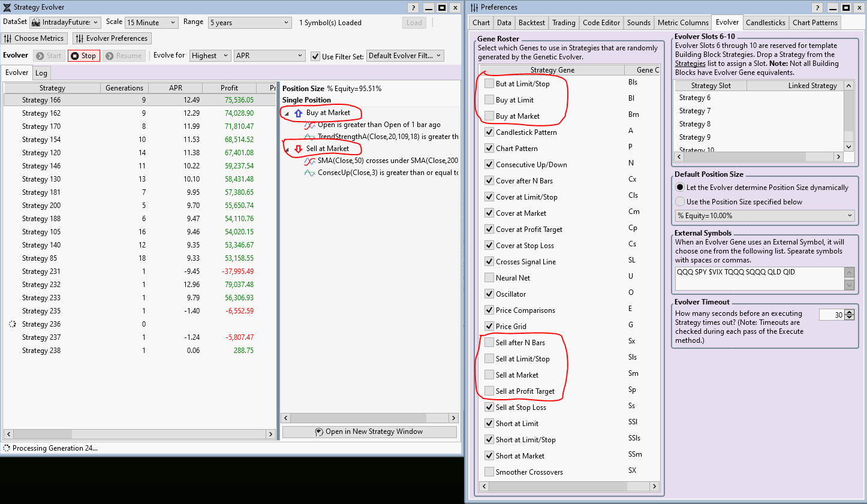Switch to the Log tab
Screen dimensions: 867x504
point(41,73)
